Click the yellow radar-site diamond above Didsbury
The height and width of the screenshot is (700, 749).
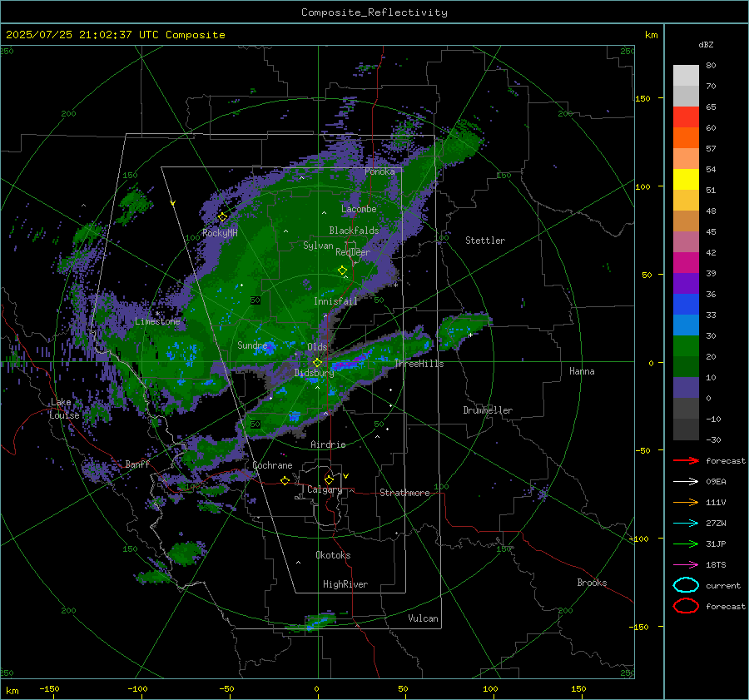tap(317, 363)
